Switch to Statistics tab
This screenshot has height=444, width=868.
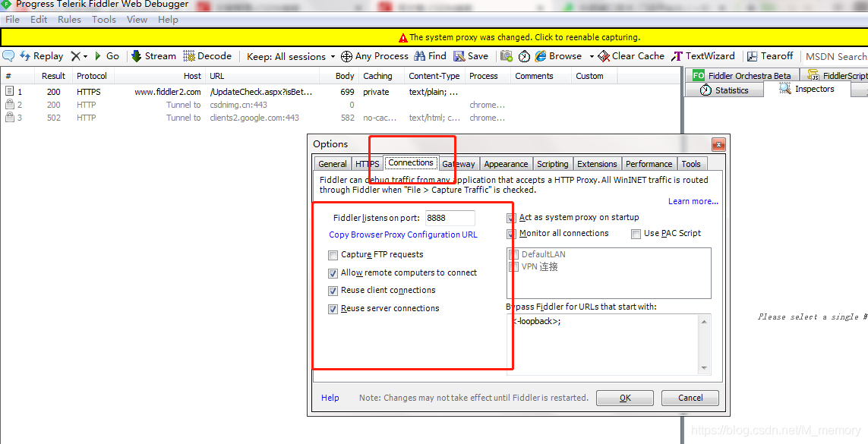[x=724, y=90]
